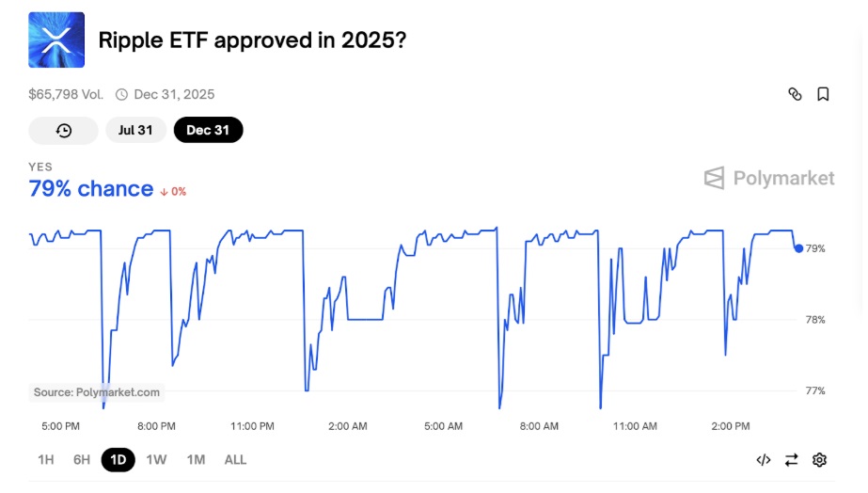Image resolution: width=868 pixels, height=493 pixels.
Task: Switch chart to 6H range
Action: [82, 460]
